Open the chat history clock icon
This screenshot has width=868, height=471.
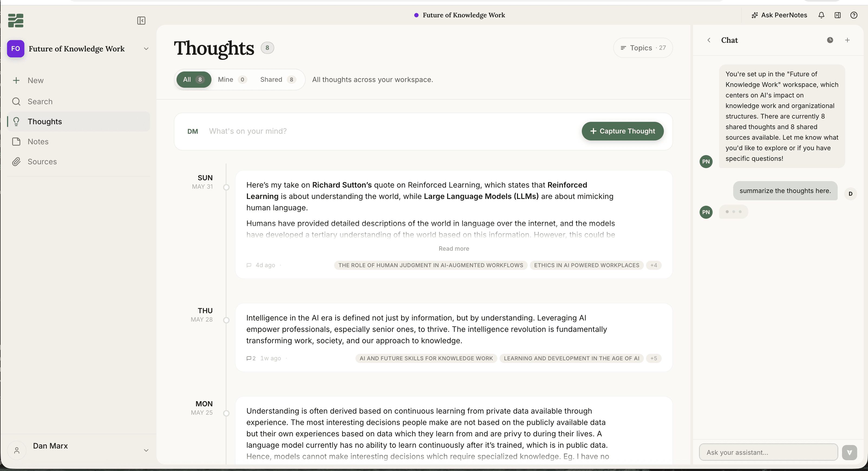coord(830,40)
